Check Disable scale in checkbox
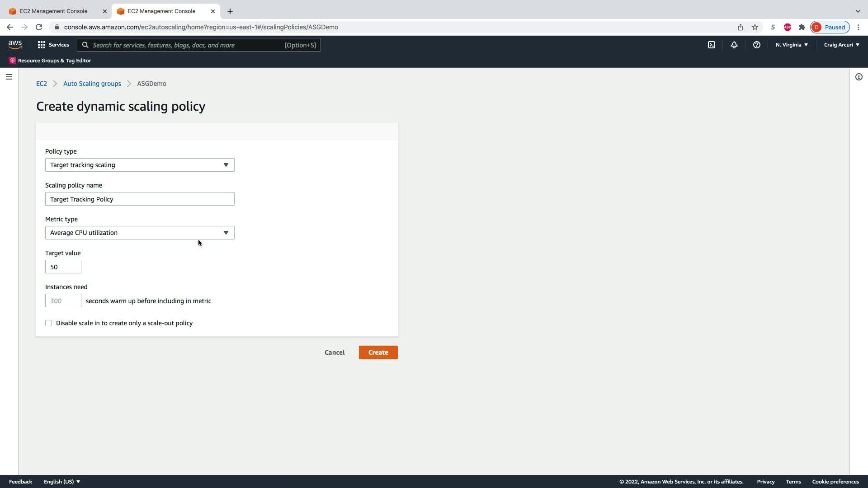 [48, 323]
